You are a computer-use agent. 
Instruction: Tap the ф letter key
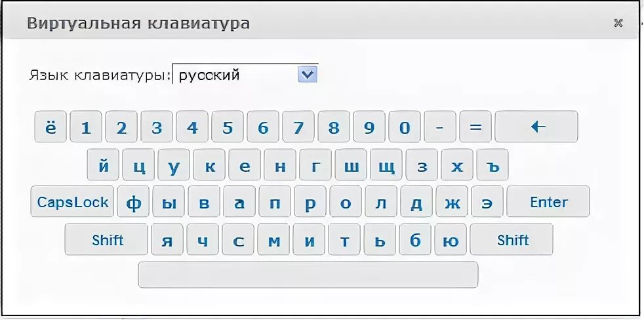133,201
